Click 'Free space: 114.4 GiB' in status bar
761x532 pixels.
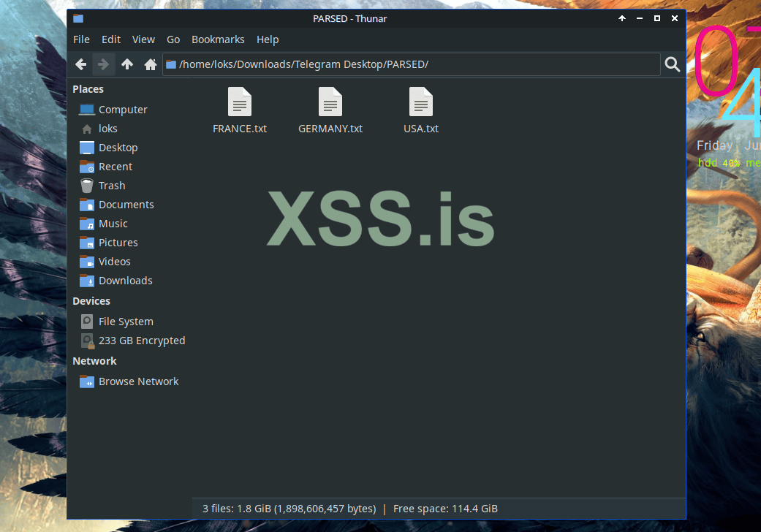[x=445, y=508]
